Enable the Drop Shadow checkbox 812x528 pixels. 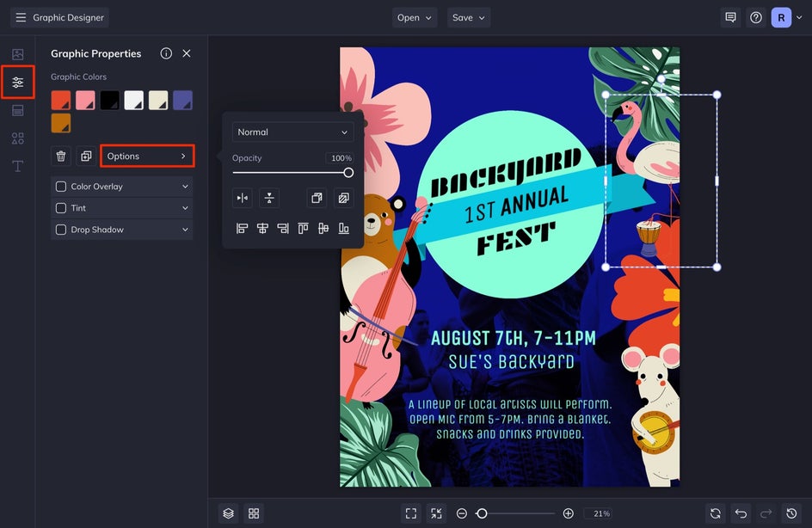pyautogui.click(x=61, y=230)
